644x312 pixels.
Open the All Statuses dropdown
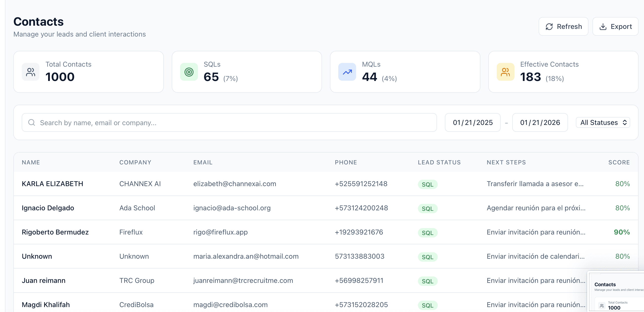pos(603,122)
